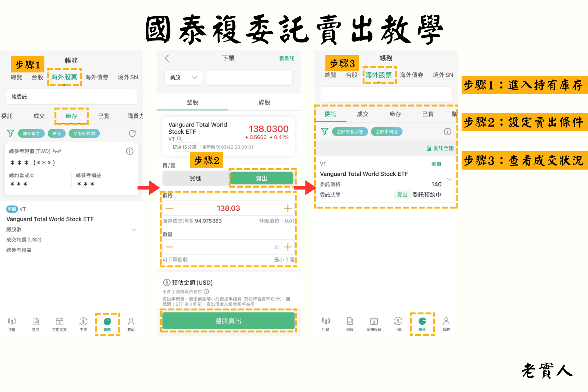This screenshot has height=392, width=588.
Task: Click the 延遲15分鐘 badge
Action: 185,147
